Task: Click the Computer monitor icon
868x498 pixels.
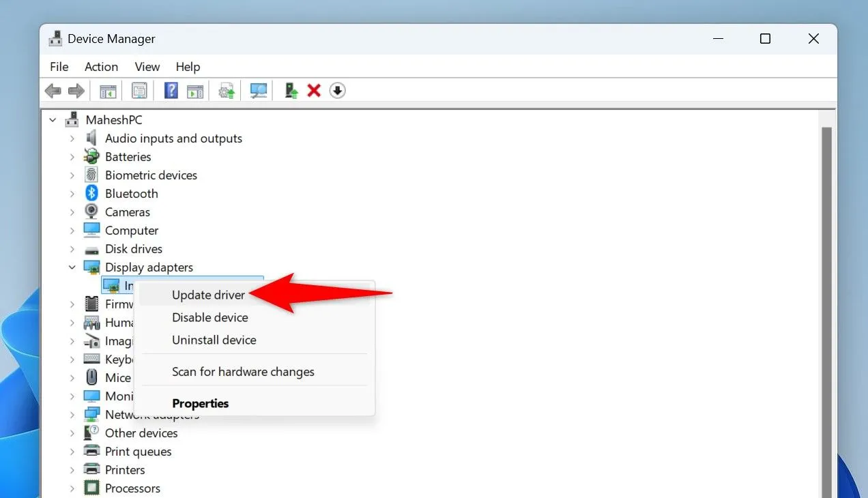Action: [x=91, y=231]
